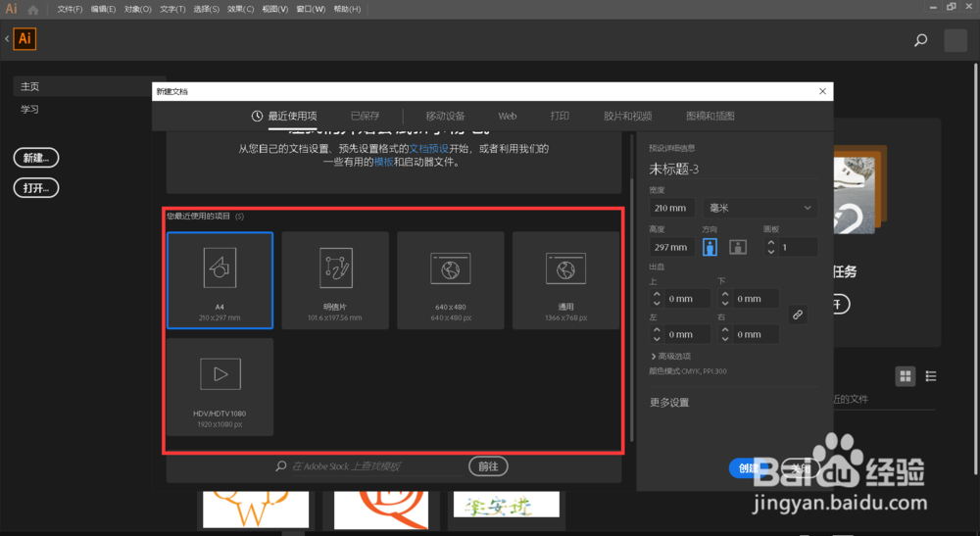Click the 新建... button in sidebar

[x=36, y=158]
